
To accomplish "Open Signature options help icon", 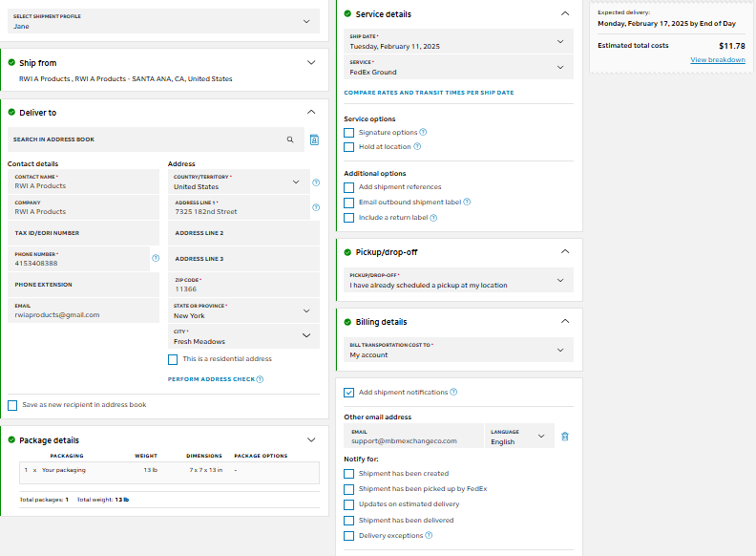I will [423, 132].
